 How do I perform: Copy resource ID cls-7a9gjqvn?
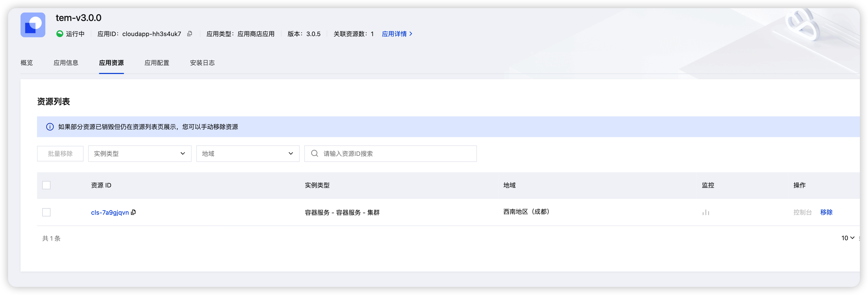tap(133, 212)
